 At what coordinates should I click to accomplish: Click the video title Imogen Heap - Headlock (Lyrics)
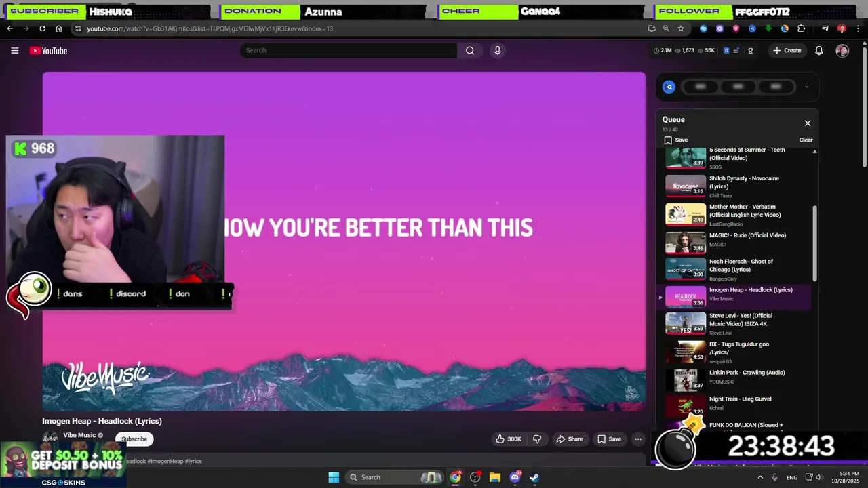point(102,421)
